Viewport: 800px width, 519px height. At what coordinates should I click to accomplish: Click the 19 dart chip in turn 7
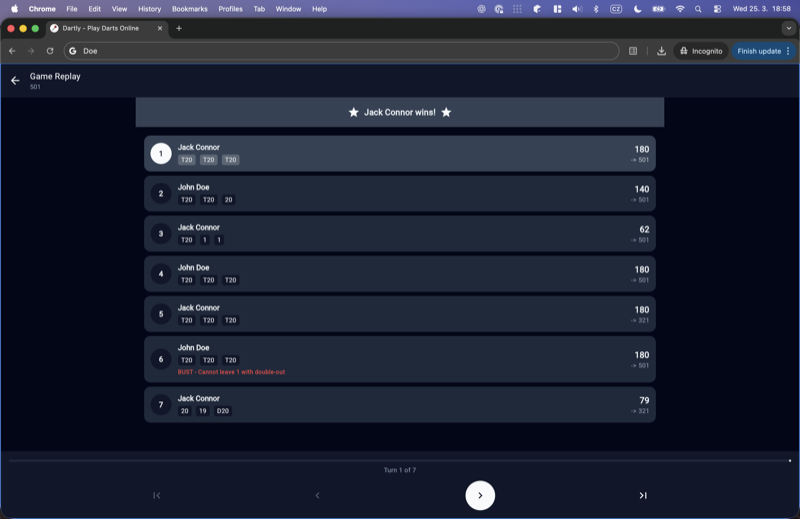tap(203, 411)
